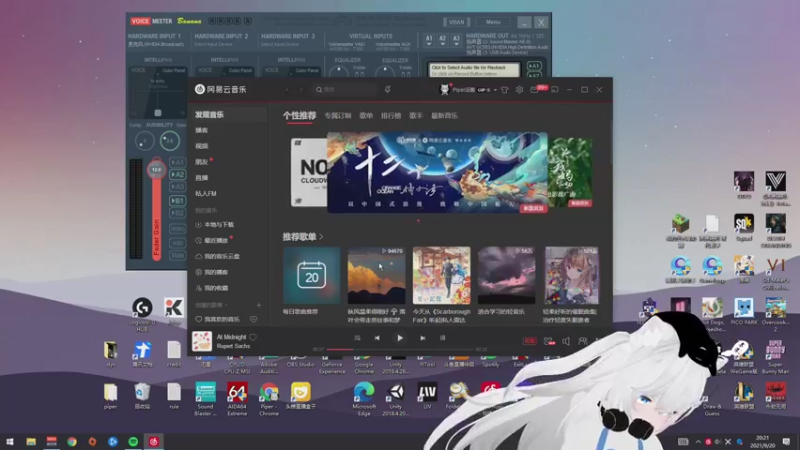Start heartbeat mode next to 我喜欢的音乐
The image size is (800, 450).
pyautogui.click(x=254, y=319)
